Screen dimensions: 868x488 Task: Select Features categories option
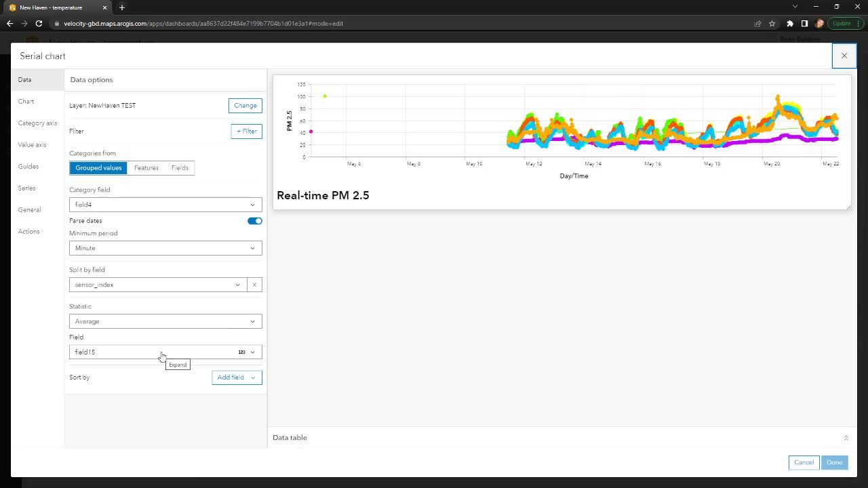coord(146,168)
